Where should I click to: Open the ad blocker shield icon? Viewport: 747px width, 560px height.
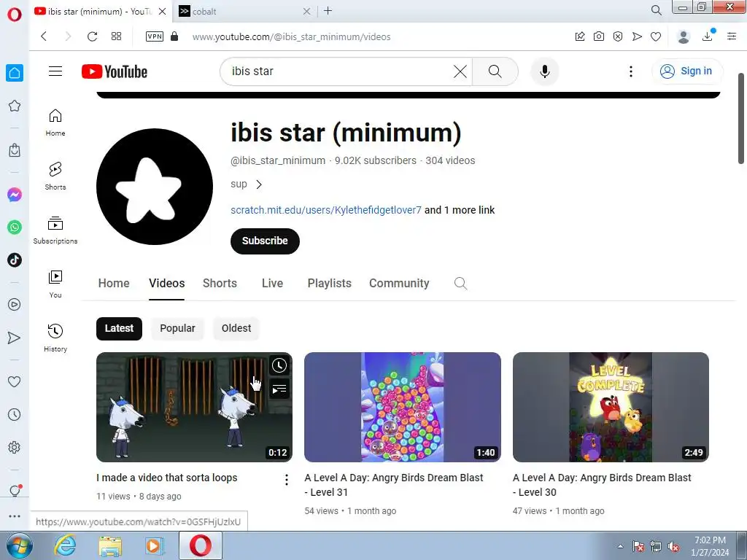(618, 36)
